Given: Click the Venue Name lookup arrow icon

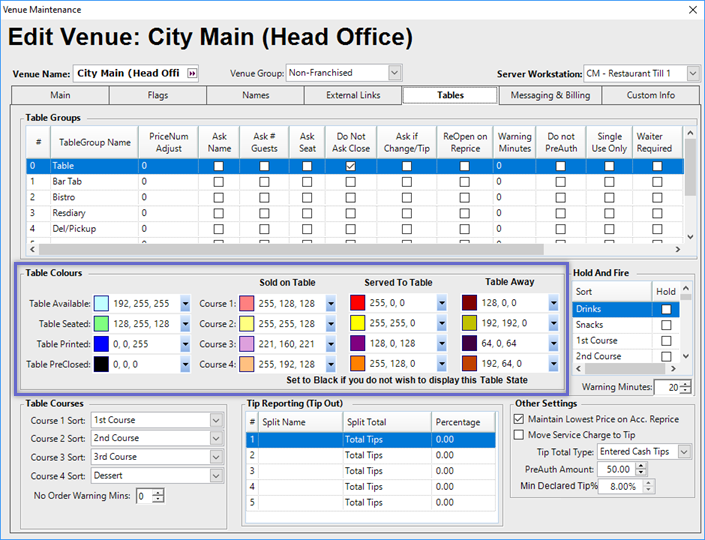Looking at the screenshot, I should pyautogui.click(x=192, y=73).
